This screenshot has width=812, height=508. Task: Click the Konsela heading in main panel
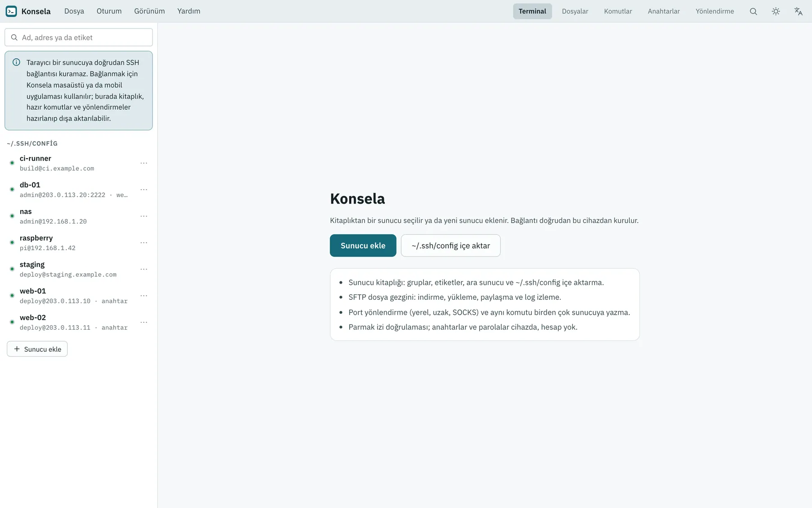tap(357, 199)
